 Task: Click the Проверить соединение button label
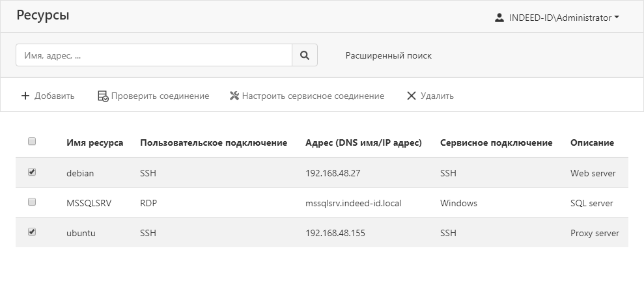160,96
